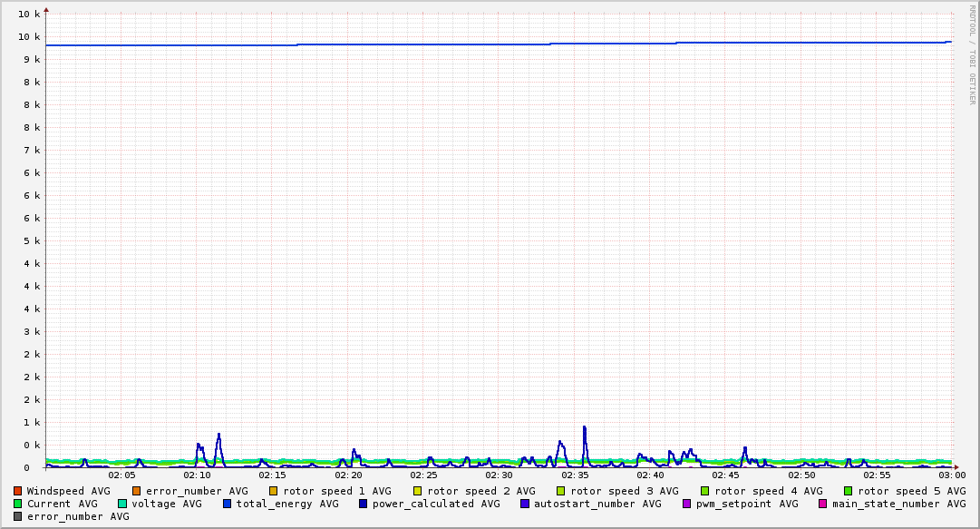This screenshot has width=980, height=529.
Task: Select the gray error_number AVG legend swatch
Action: 18,516
